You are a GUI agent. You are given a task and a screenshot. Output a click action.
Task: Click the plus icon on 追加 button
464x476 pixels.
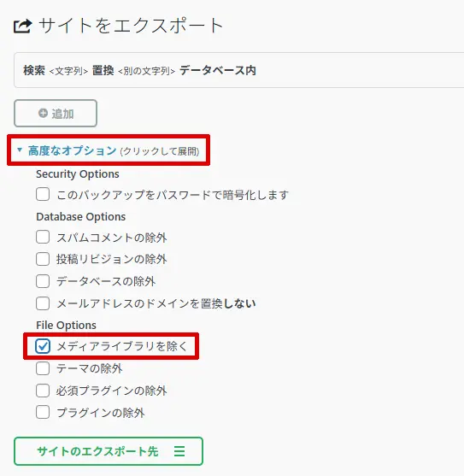(x=43, y=114)
